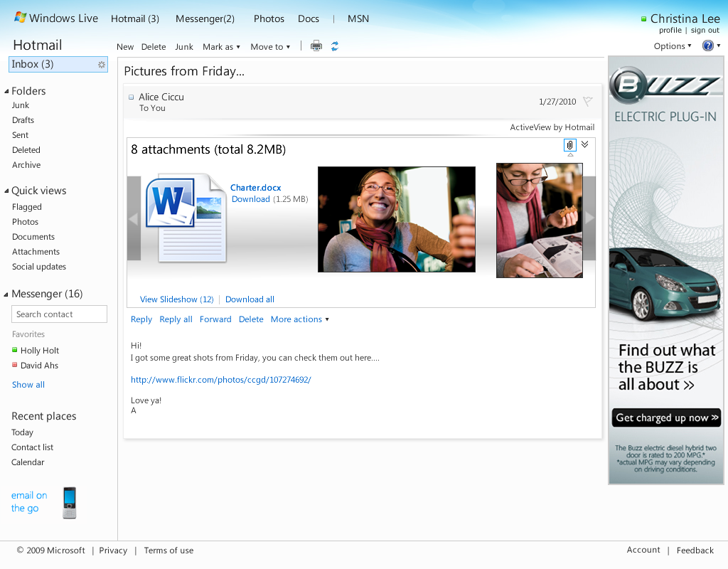Show next attachments with right arrow

589,218
